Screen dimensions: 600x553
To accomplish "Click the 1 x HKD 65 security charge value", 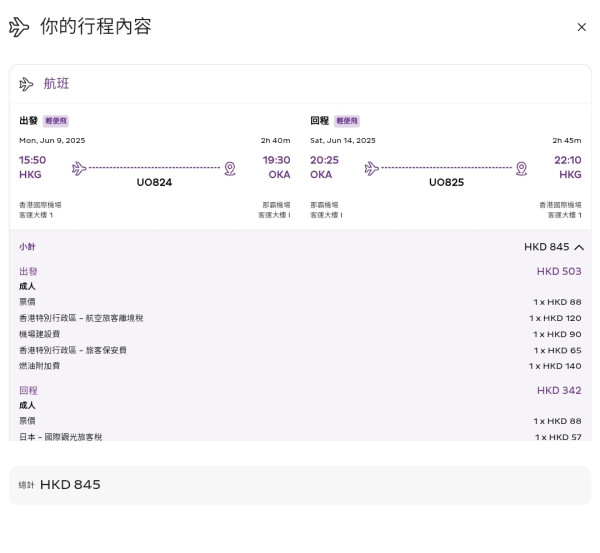I will [x=558, y=350].
